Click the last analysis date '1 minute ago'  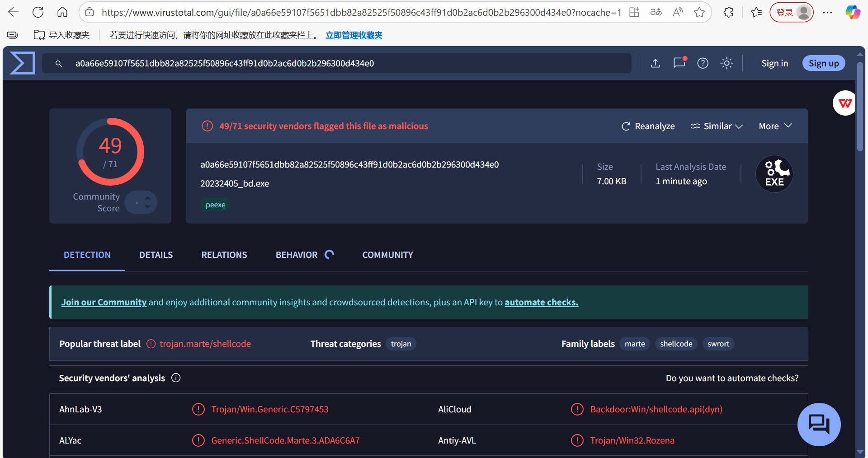pos(681,181)
